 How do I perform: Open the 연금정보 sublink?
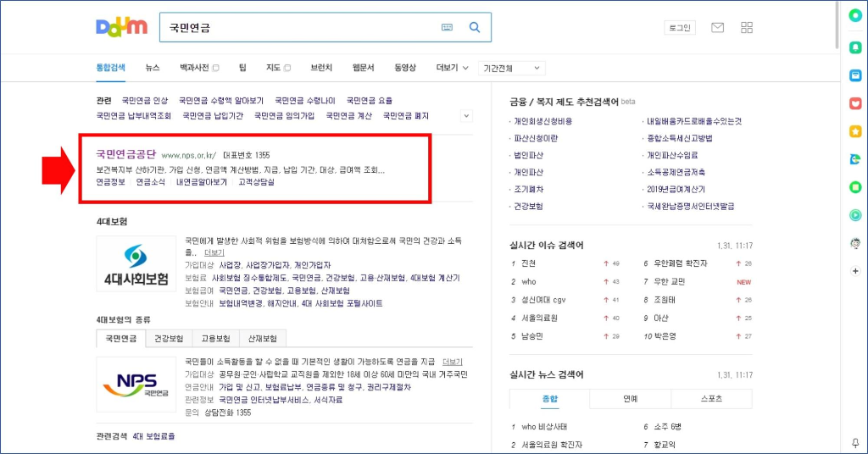pos(111,182)
